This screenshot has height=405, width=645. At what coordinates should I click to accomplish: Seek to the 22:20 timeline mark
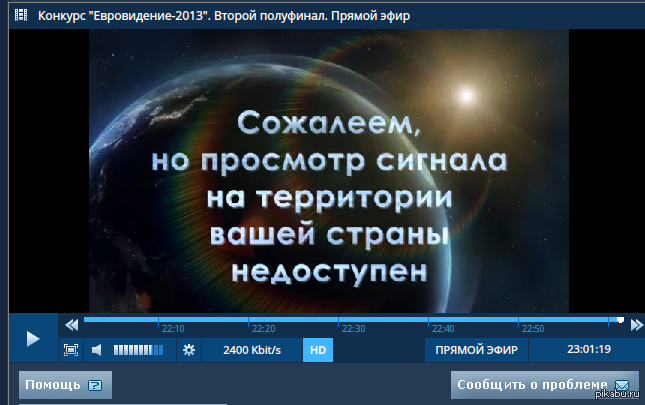(x=263, y=329)
